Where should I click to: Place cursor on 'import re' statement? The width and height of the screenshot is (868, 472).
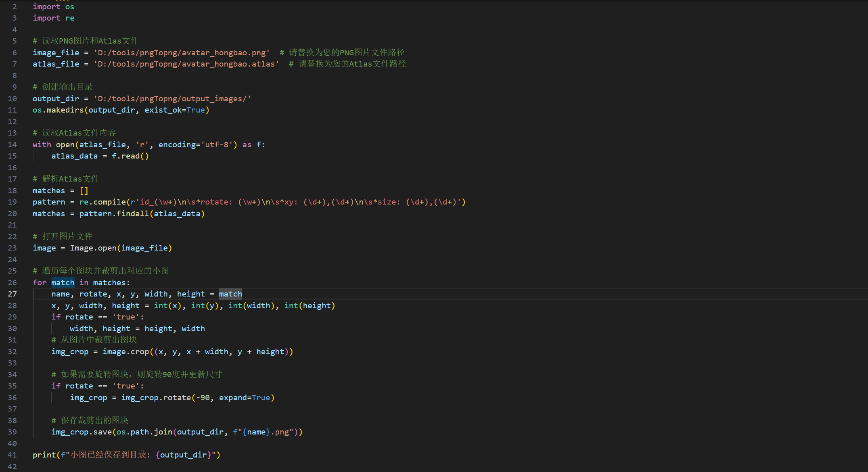53,18
